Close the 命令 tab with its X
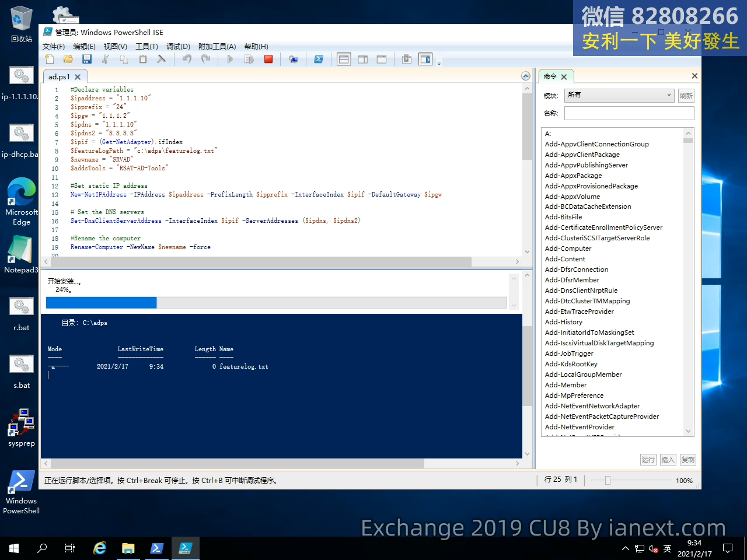Screen dimensions: 747x560 (x=564, y=77)
